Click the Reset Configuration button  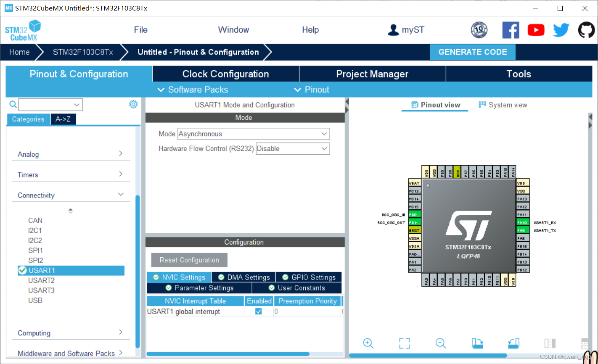[x=189, y=260]
